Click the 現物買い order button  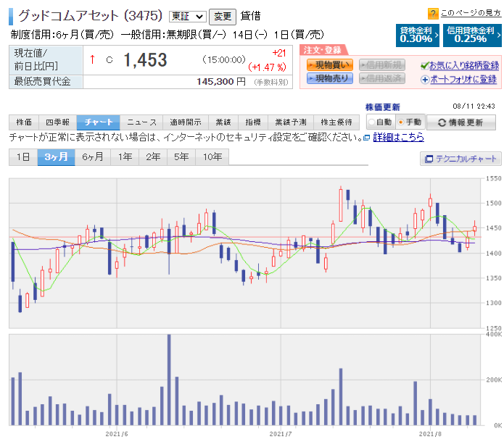tap(330, 65)
